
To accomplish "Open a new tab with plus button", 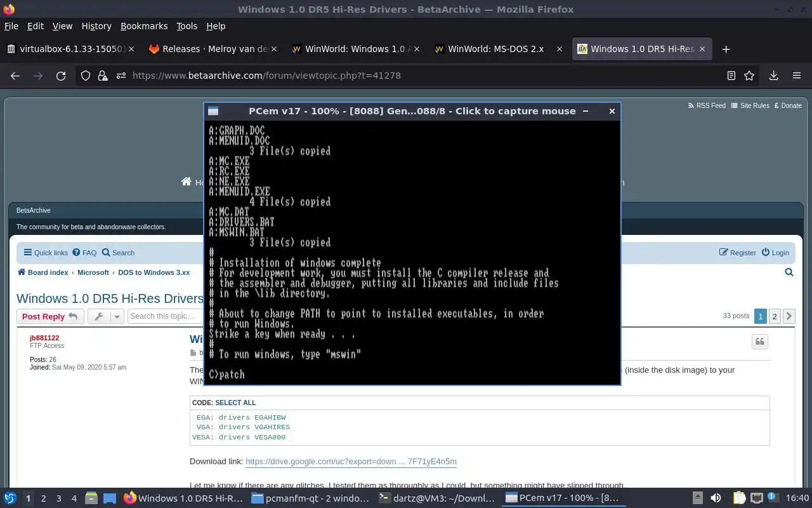I will pos(726,49).
